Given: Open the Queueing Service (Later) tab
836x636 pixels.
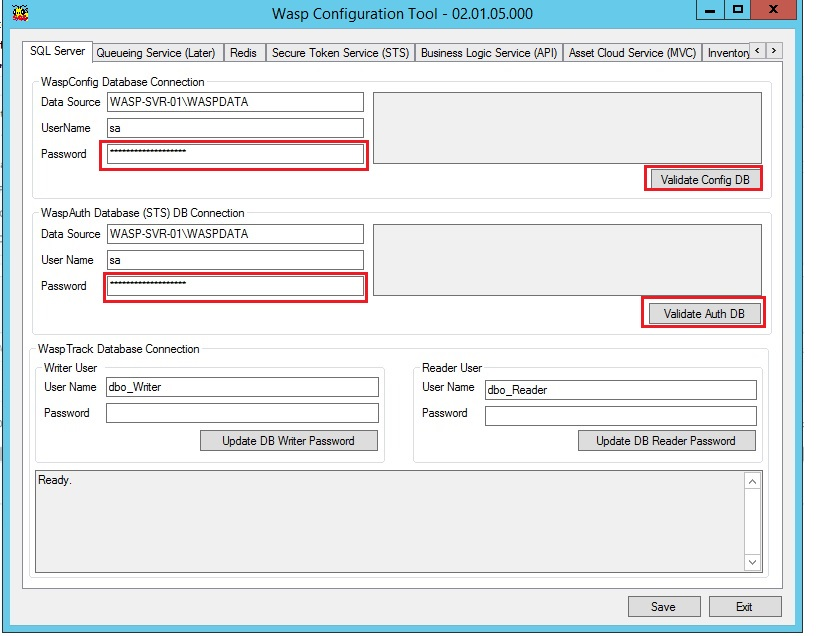Looking at the screenshot, I should [x=155, y=53].
